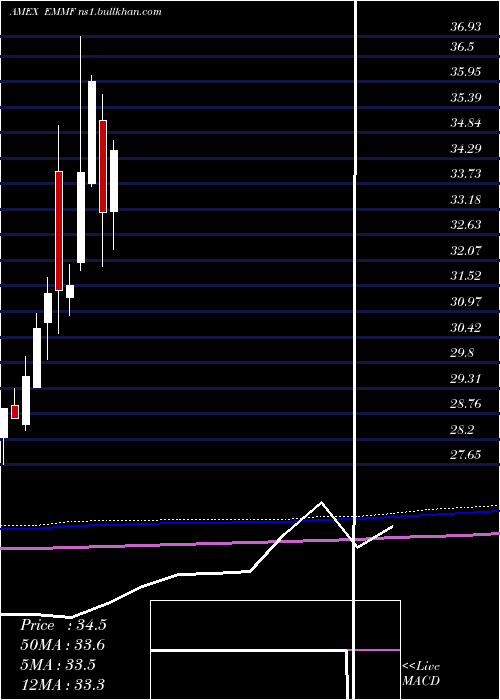Click the 29.31 price axis label
The image size is (500, 700).
pyautogui.click(x=466, y=379)
